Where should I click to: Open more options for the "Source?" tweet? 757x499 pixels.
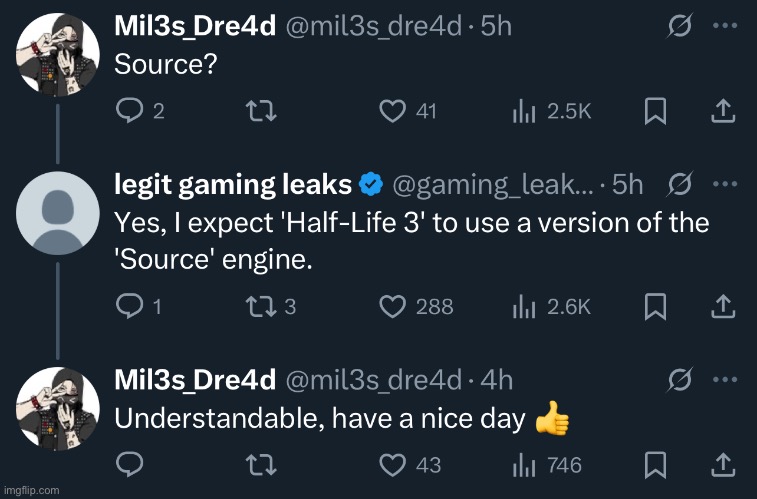[x=724, y=27]
